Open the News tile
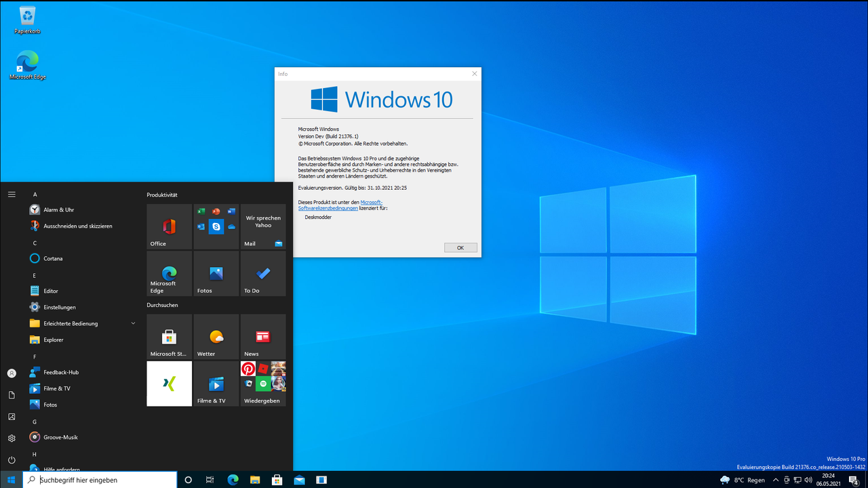 [x=263, y=337]
